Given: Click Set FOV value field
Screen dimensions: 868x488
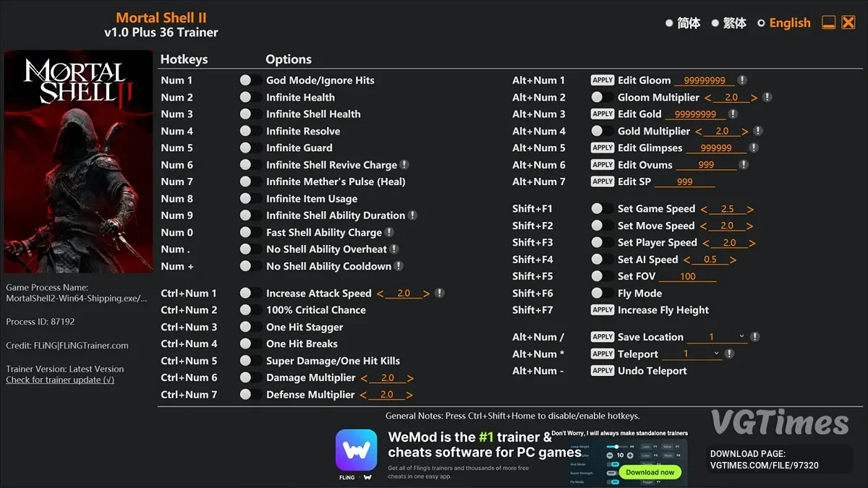Looking at the screenshot, I should click(x=687, y=277).
